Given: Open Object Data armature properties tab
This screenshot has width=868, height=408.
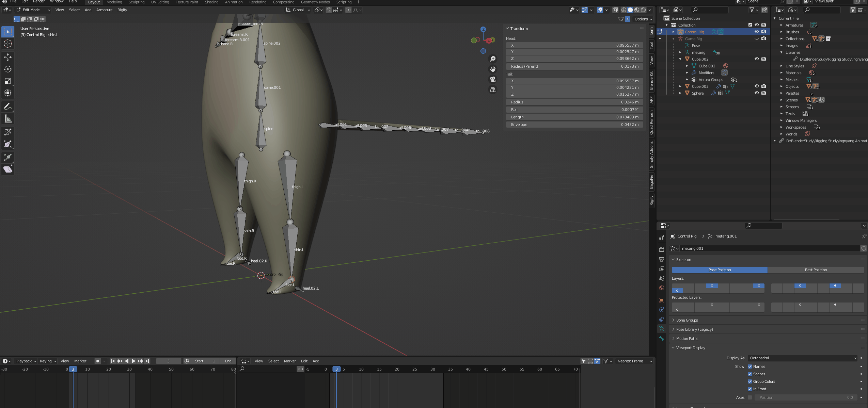Looking at the screenshot, I should point(661,329).
